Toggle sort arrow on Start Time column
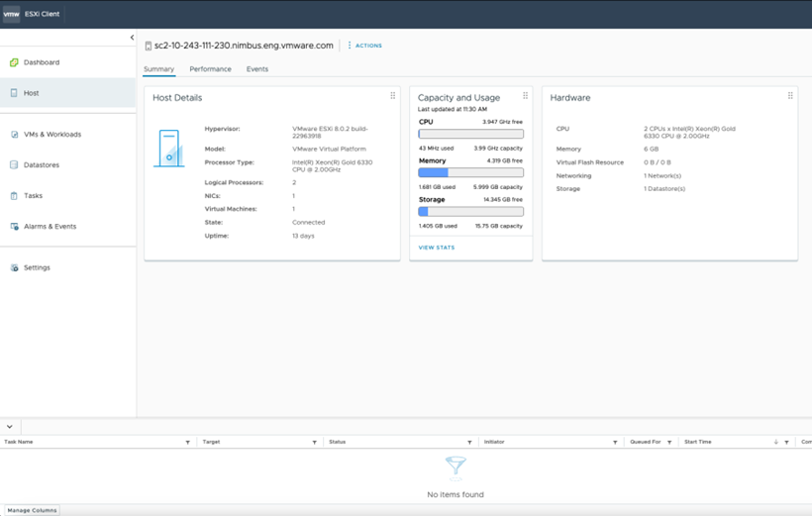 pyautogui.click(x=775, y=442)
